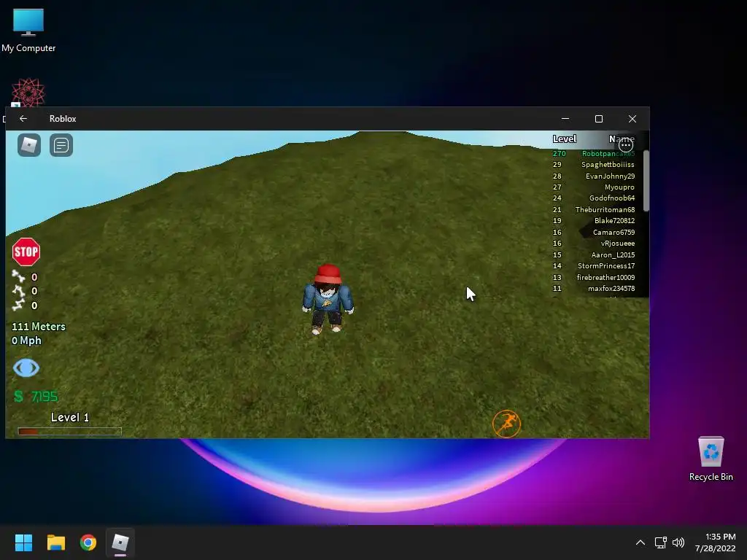The image size is (747, 560).
Task: Click the Level 1 experience progress bar
Action: pos(69,432)
